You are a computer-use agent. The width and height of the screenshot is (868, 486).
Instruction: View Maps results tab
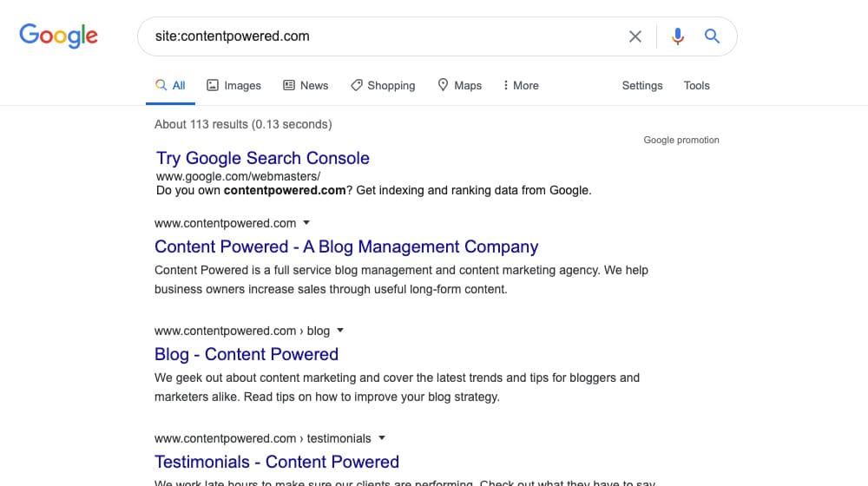(x=459, y=85)
